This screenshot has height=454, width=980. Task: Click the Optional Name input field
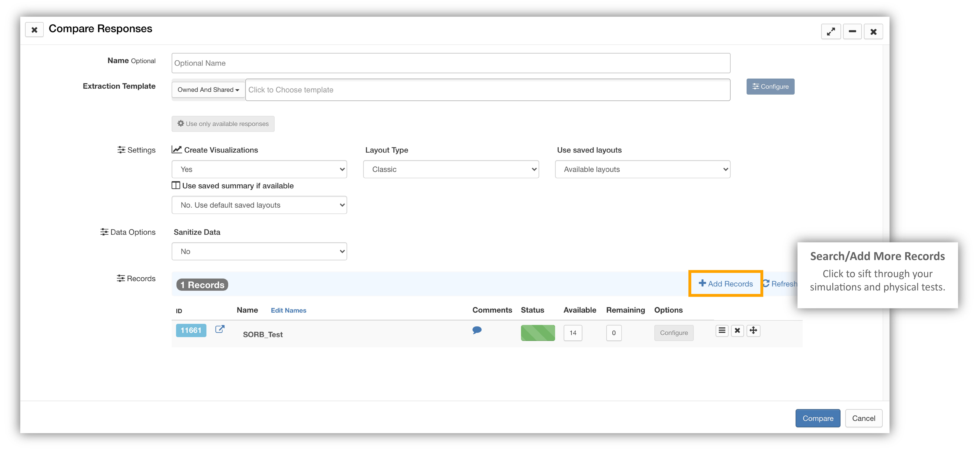[x=451, y=63]
